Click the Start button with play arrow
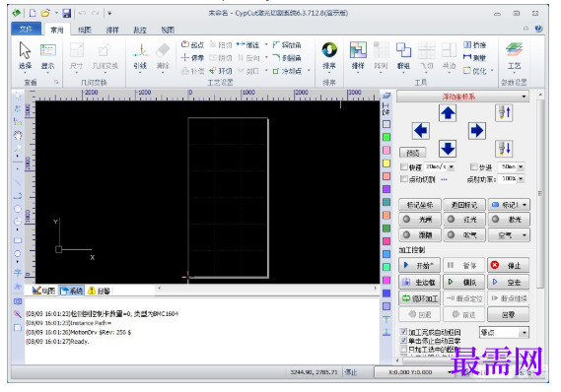Image resolution: width=561 pixels, height=392 pixels. pyautogui.click(x=420, y=265)
